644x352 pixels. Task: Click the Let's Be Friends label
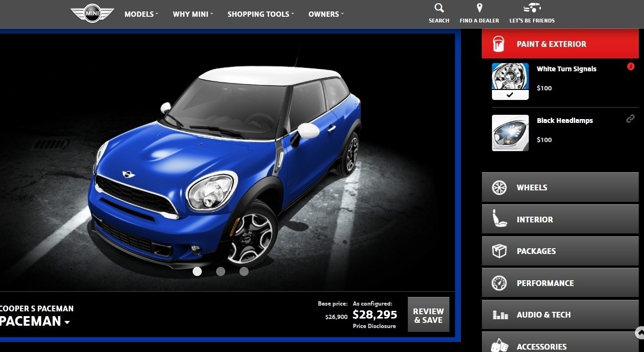(532, 21)
